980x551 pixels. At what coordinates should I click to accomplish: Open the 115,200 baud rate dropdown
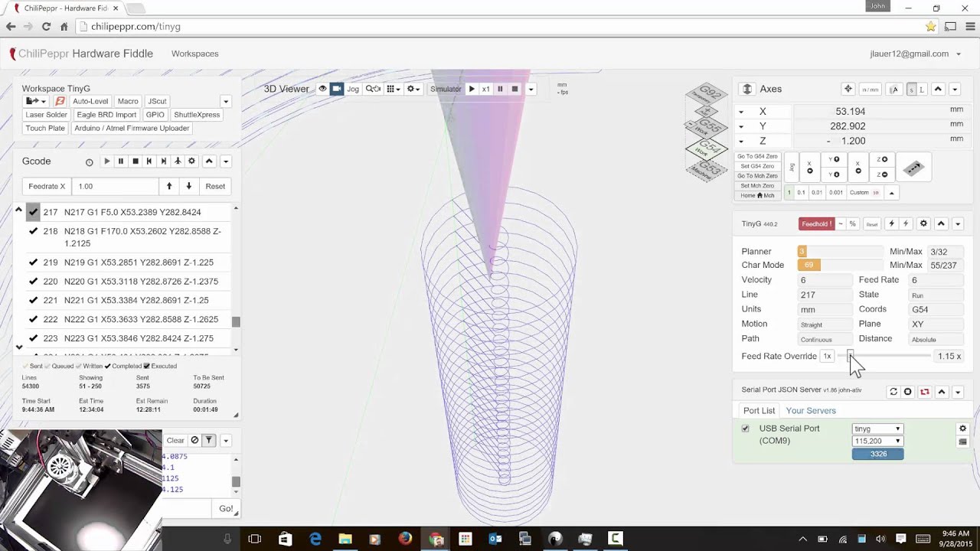tap(877, 441)
